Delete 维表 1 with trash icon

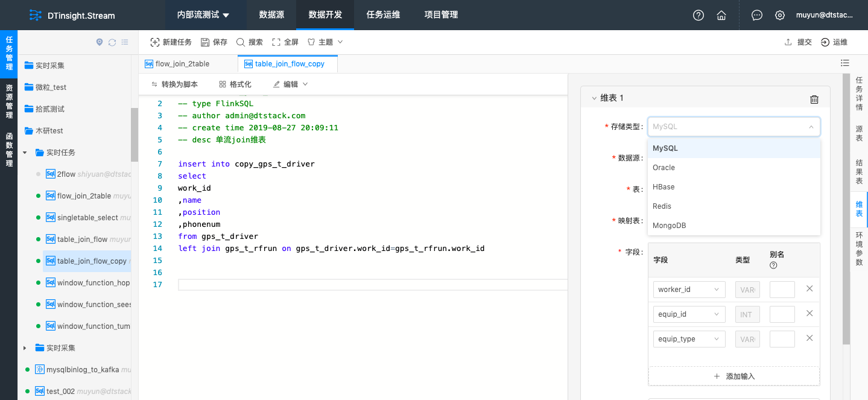click(814, 99)
